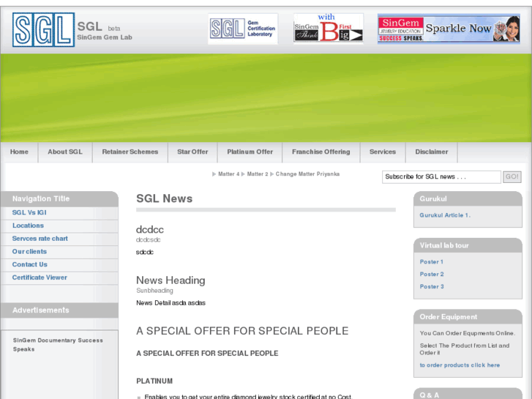Open the SinGem Think Big First banner
Viewport: 532px width, 399px height.
pos(329,29)
